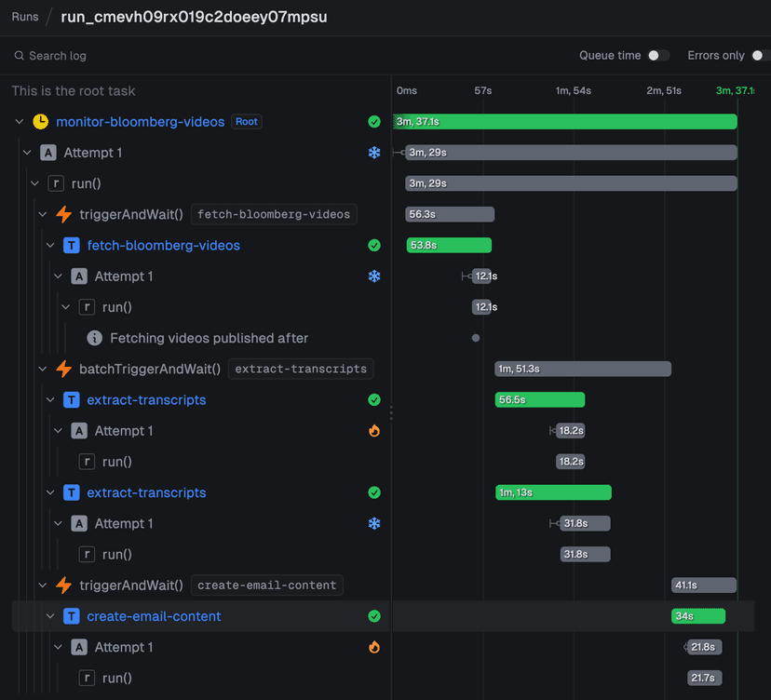The image size is (771, 700).
Task: Click the r icon on run() row with 31.8s
Action: [x=87, y=555]
